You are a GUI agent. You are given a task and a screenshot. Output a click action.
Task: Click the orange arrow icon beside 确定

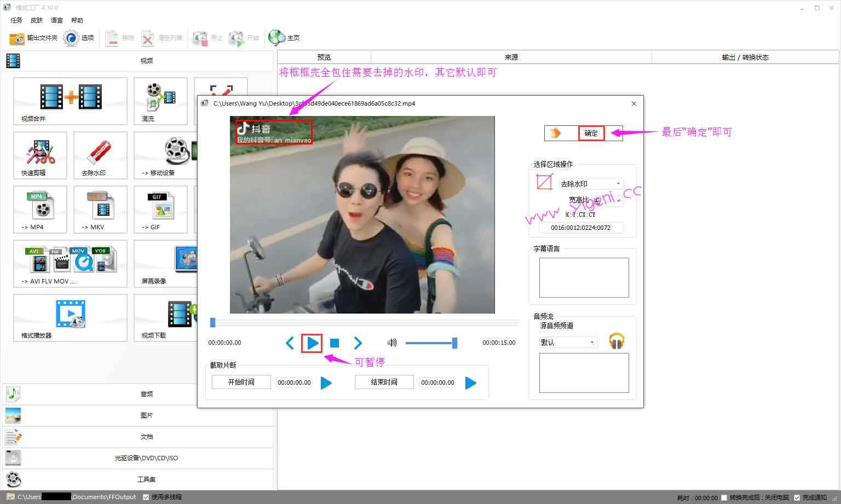556,133
